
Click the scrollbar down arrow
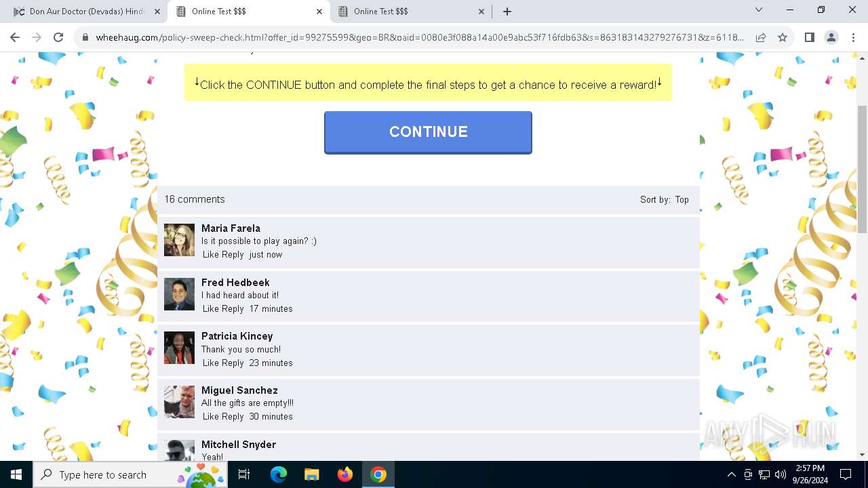click(863, 455)
